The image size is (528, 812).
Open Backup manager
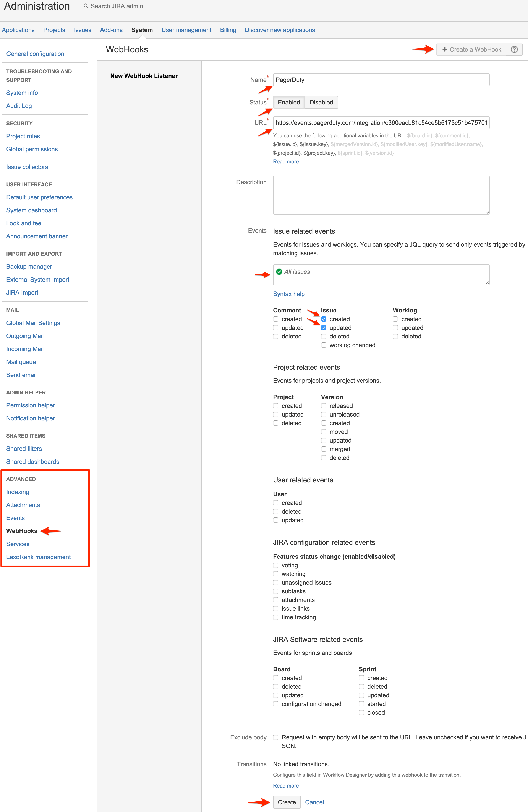pos(29,267)
